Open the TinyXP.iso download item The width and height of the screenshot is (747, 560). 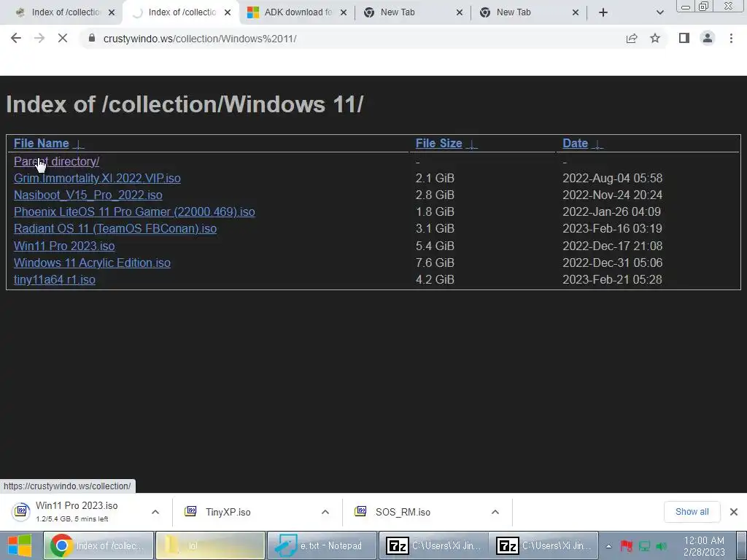tap(228, 512)
